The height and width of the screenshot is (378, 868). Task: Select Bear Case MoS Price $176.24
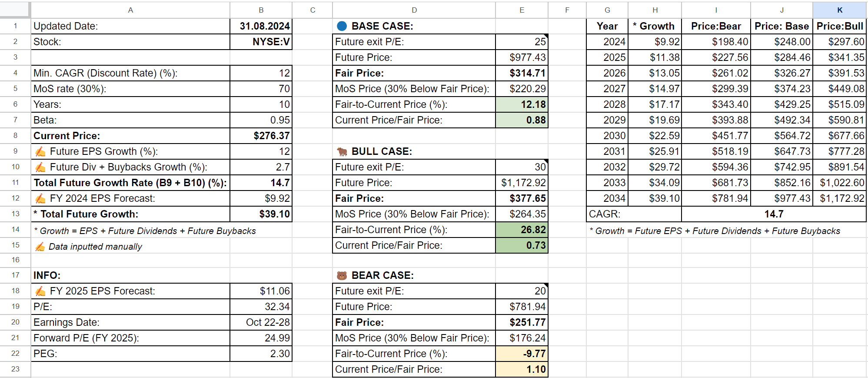522,338
